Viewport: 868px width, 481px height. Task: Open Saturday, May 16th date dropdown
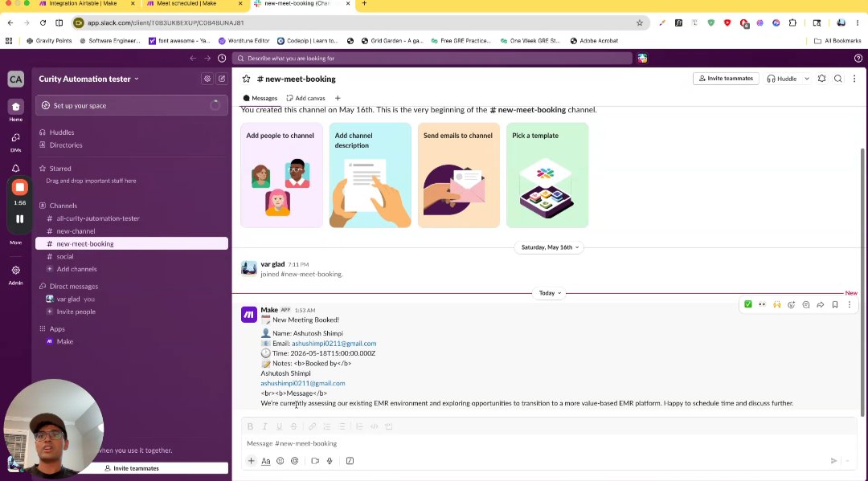[x=550, y=247]
